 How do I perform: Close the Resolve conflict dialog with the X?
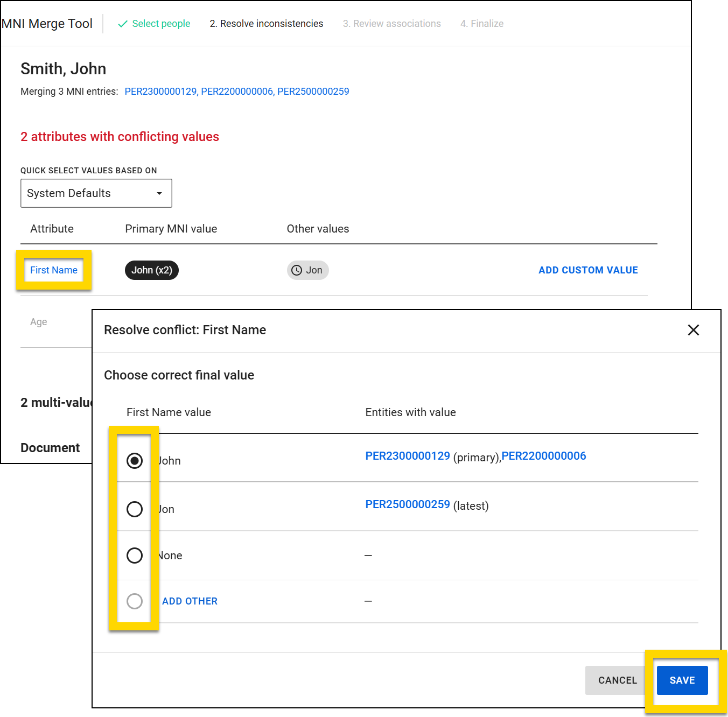(x=694, y=330)
